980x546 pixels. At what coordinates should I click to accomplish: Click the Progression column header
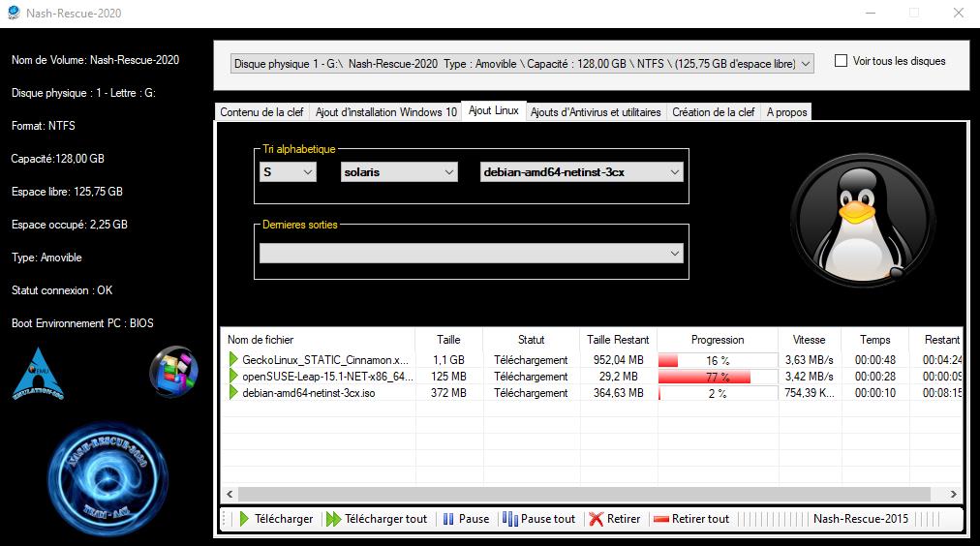click(x=718, y=339)
